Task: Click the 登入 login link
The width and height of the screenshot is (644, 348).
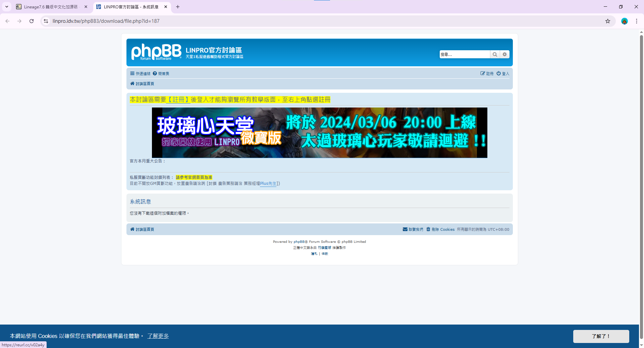Action: 503,74
